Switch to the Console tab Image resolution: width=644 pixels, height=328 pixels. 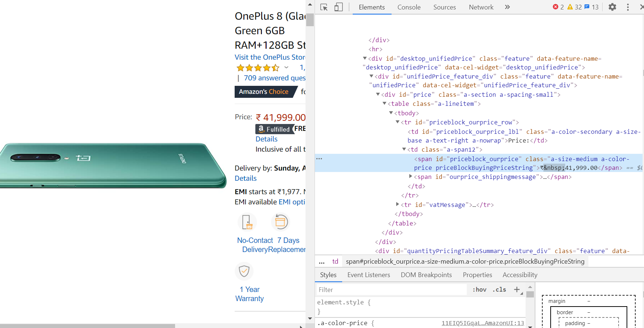tap(409, 7)
